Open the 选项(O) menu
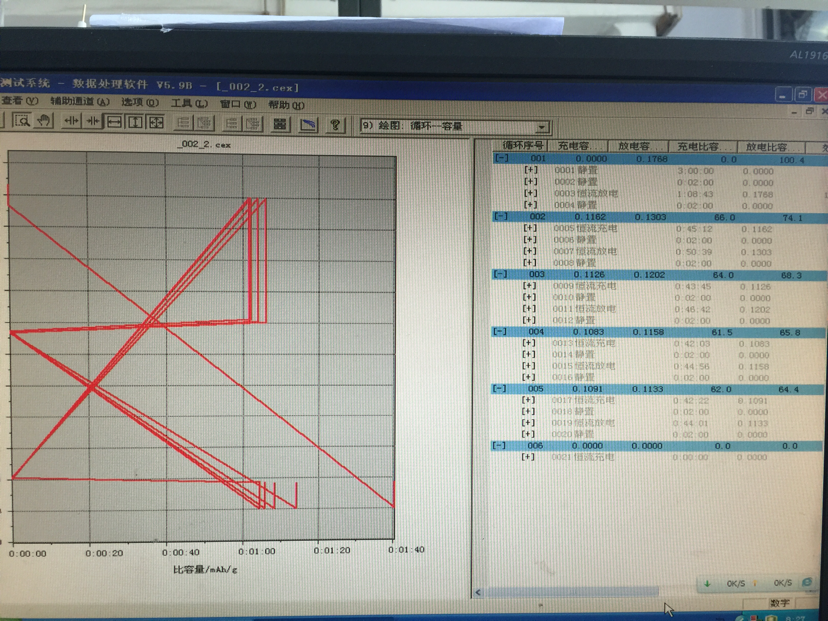The width and height of the screenshot is (828, 621). pos(139,102)
